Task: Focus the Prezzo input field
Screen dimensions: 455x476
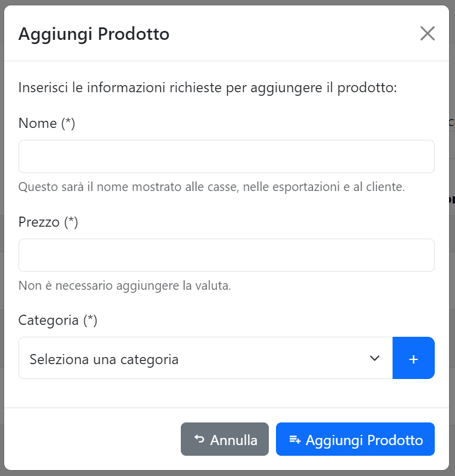Action: (227, 255)
